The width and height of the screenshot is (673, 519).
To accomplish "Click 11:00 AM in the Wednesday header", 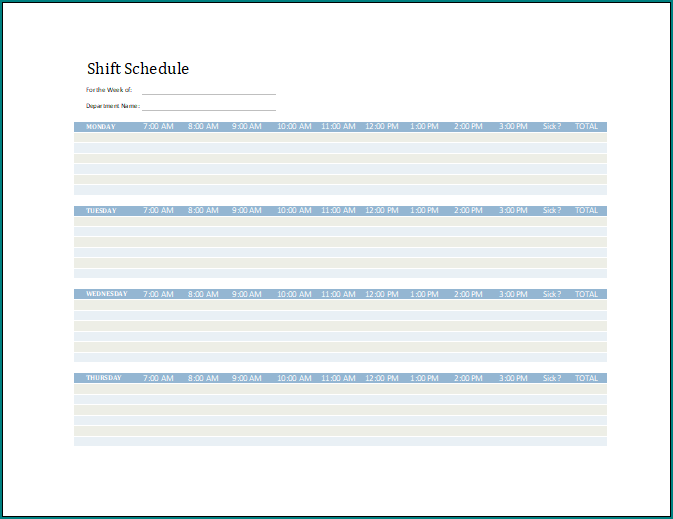I will 338,294.
